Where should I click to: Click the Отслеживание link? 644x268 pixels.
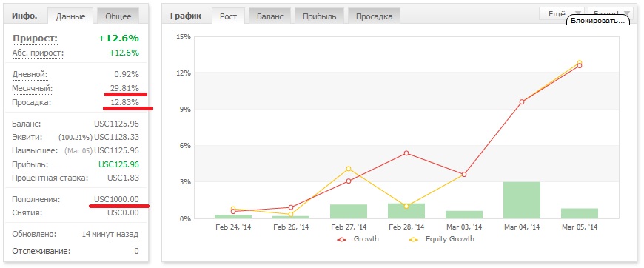coord(41,251)
